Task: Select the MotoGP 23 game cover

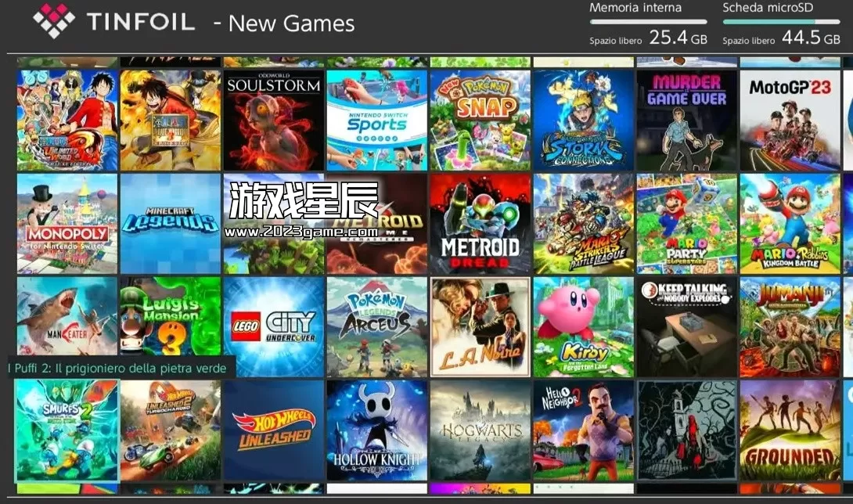Action: 790,121
